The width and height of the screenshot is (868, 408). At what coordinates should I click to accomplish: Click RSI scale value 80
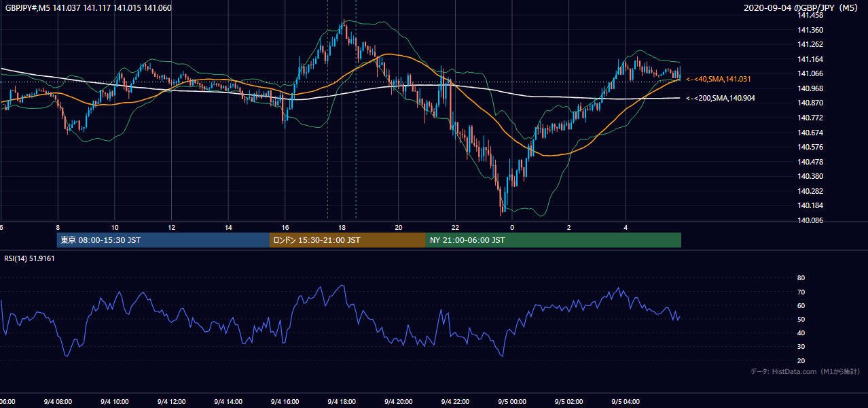(x=801, y=278)
